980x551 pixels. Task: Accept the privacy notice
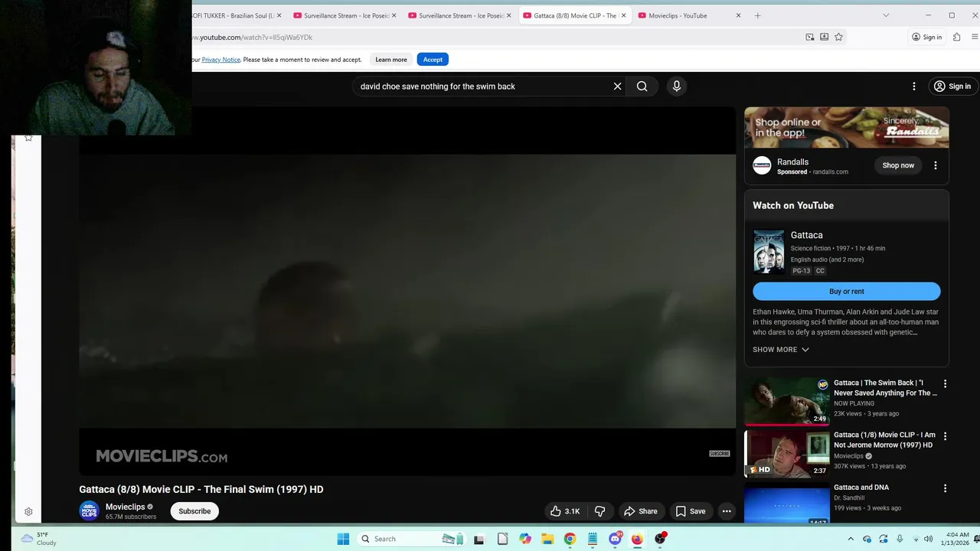pyautogui.click(x=433, y=60)
